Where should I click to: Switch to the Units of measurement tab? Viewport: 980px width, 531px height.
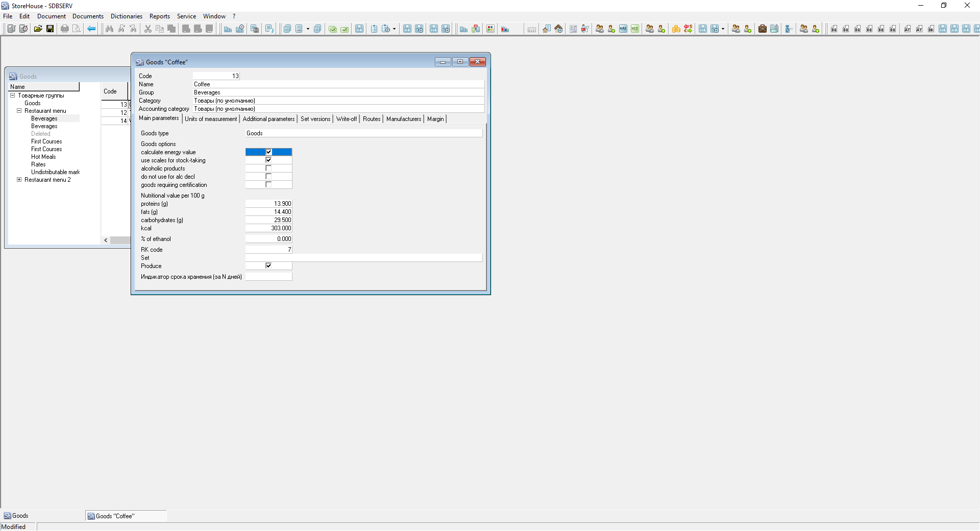(210, 119)
